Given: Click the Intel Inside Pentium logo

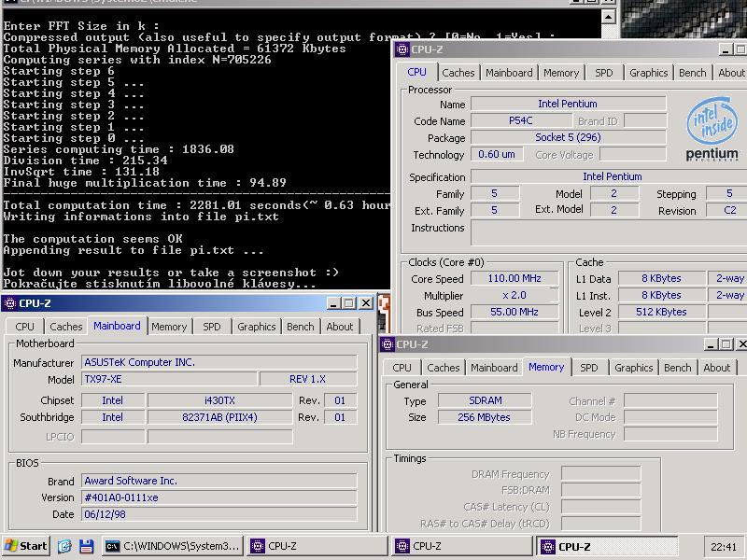Looking at the screenshot, I should [x=712, y=128].
